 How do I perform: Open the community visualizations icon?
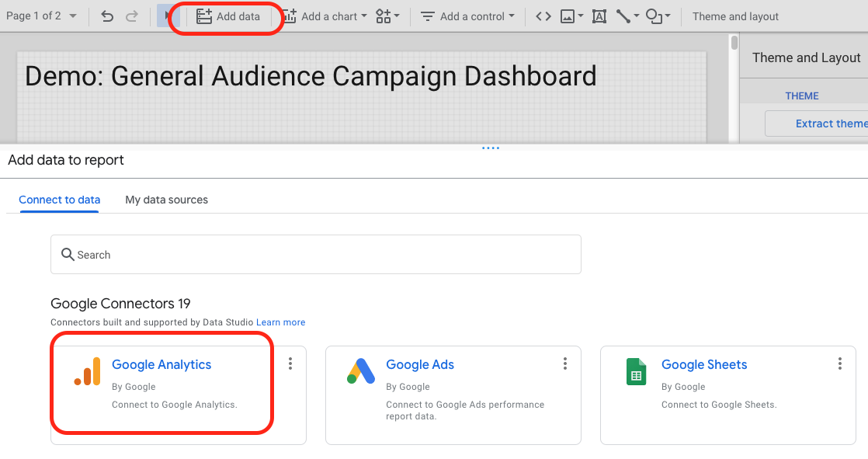(387, 16)
